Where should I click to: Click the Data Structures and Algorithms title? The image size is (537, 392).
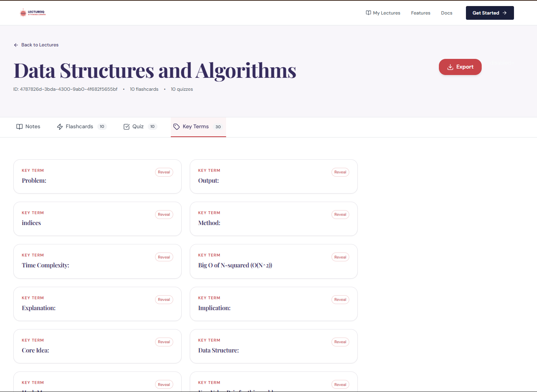(155, 71)
